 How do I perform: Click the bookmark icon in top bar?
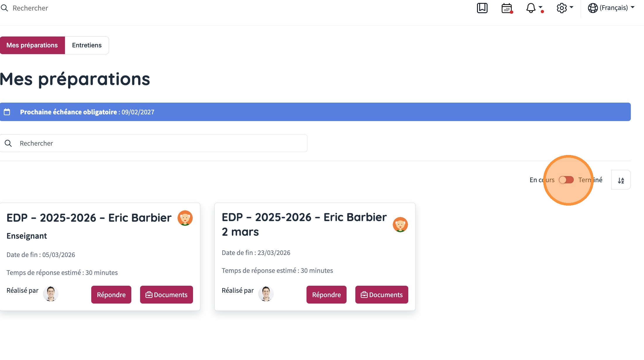(482, 8)
